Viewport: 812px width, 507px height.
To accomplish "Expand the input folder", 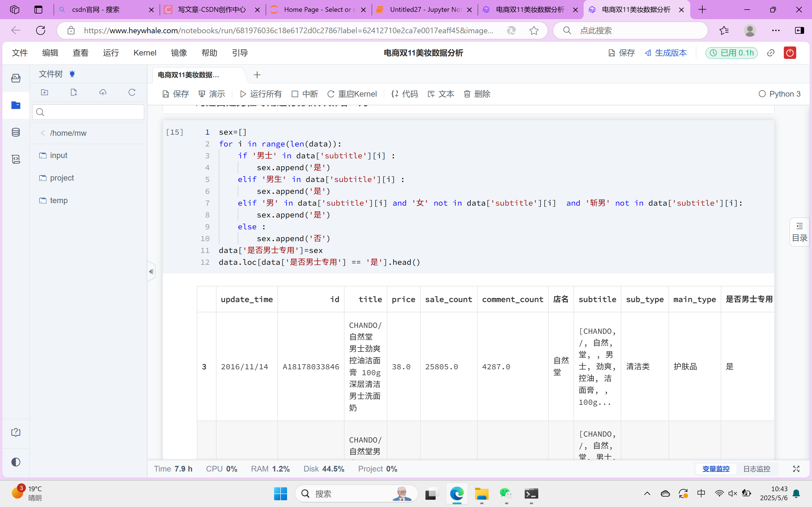I will pos(59,155).
